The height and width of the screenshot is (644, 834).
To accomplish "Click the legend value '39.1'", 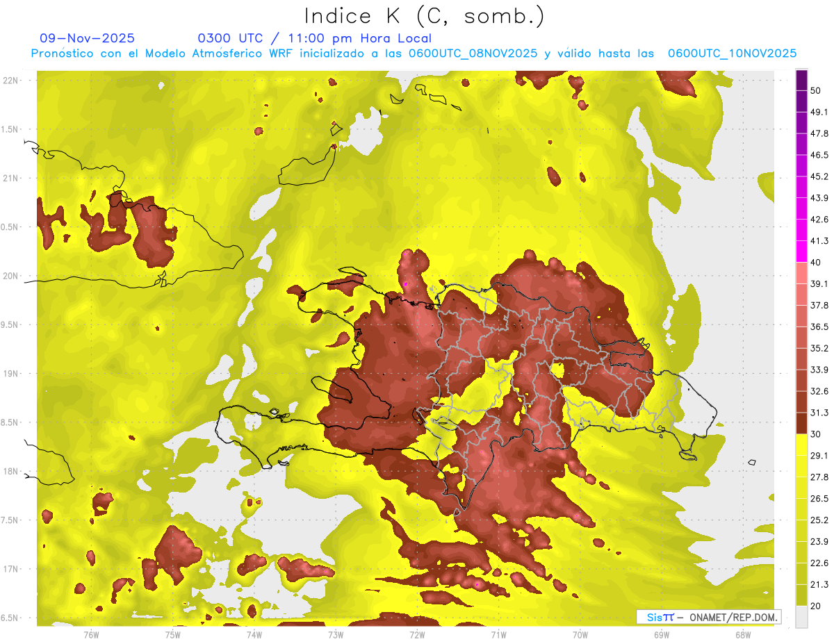I will coord(819,283).
